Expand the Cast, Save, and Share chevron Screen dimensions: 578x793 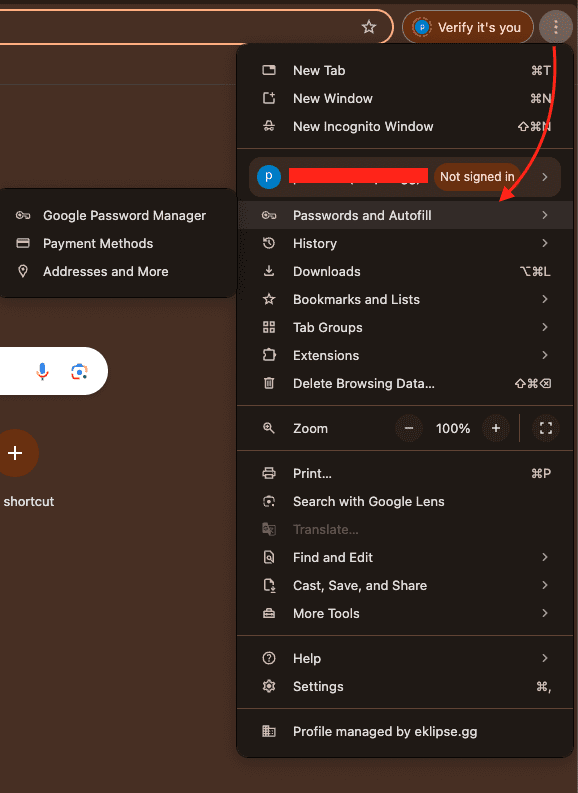click(545, 585)
